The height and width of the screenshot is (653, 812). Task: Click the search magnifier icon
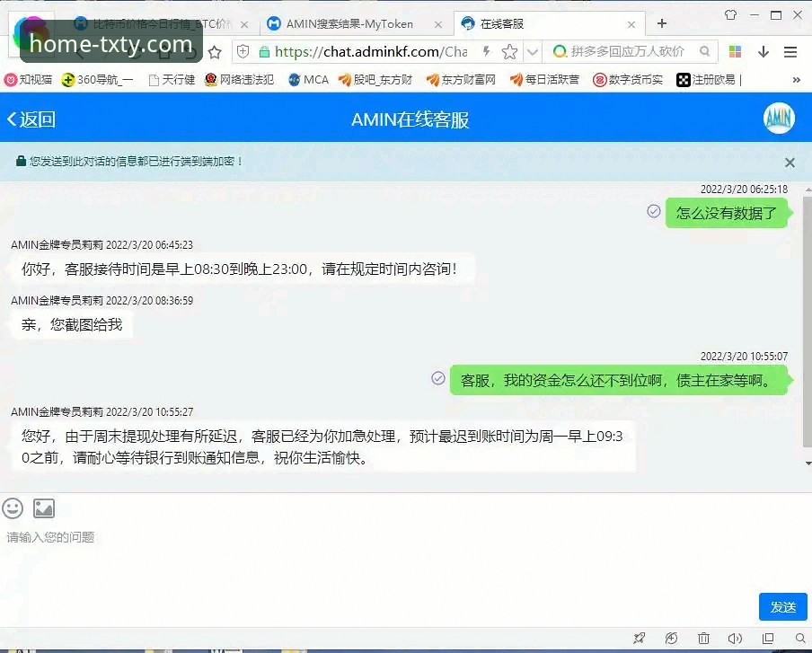(704, 51)
